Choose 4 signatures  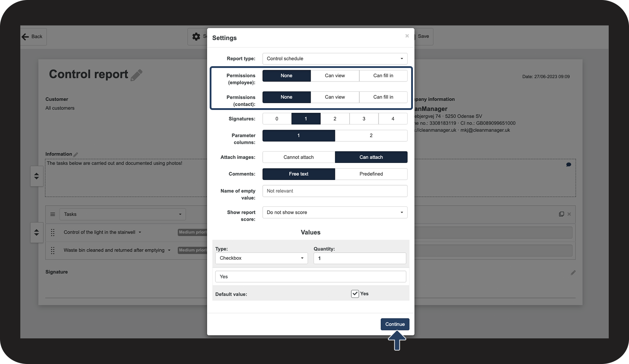coord(393,119)
